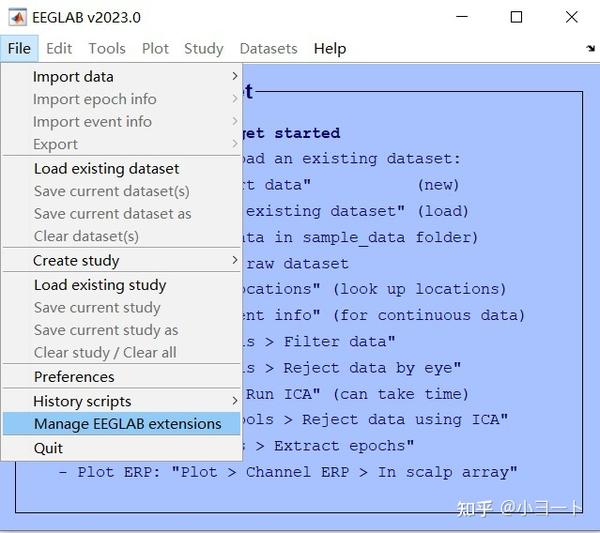Open the Help menu
The height and width of the screenshot is (533, 600).
coord(329,48)
